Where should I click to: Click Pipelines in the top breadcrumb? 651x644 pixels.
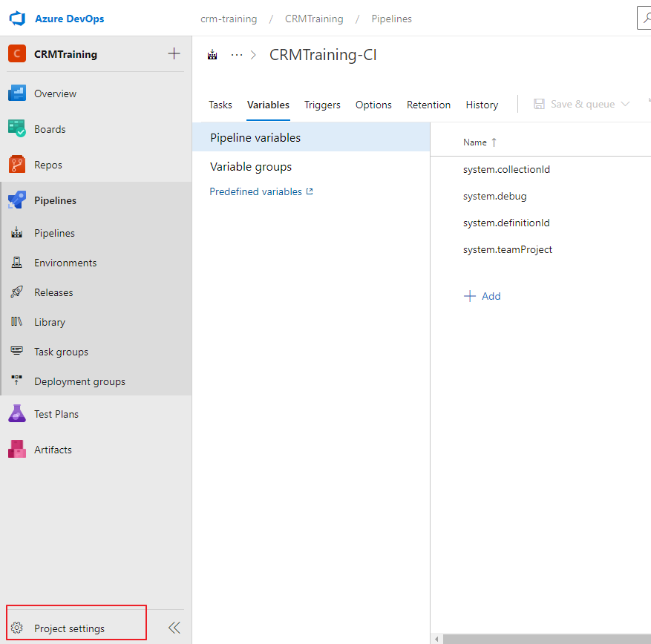tap(391, 19)
